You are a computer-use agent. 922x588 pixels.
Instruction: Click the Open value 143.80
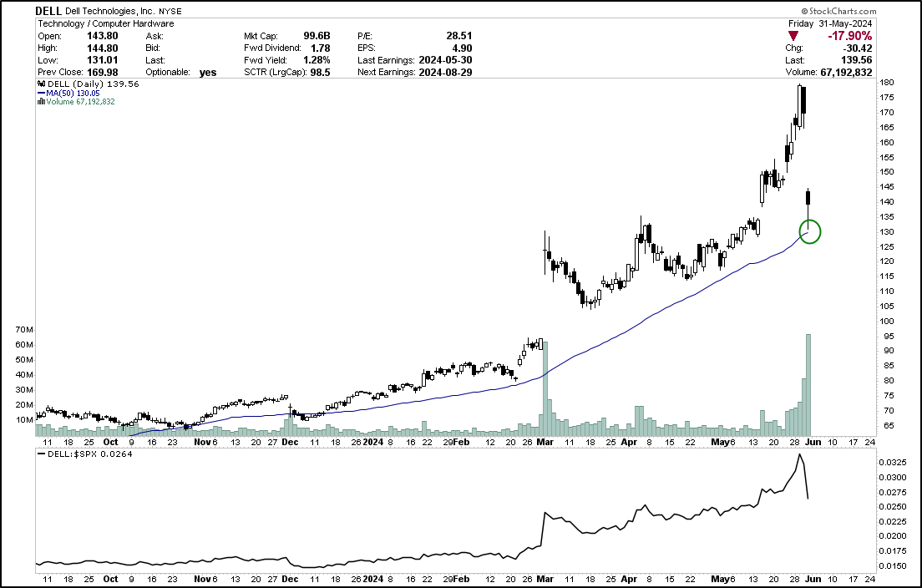[x=103, y=36]
